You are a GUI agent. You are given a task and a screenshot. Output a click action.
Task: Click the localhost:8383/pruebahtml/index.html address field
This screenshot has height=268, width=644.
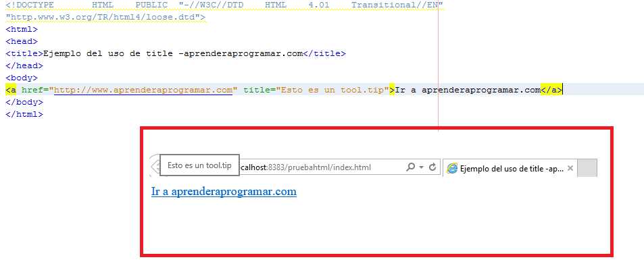point(320,167)
